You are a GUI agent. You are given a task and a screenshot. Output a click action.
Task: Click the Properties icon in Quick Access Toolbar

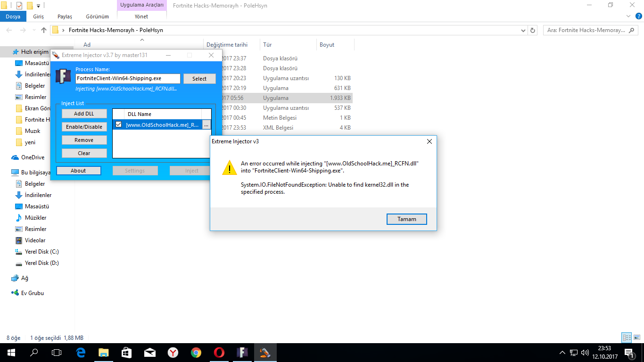tap(19, 6)
